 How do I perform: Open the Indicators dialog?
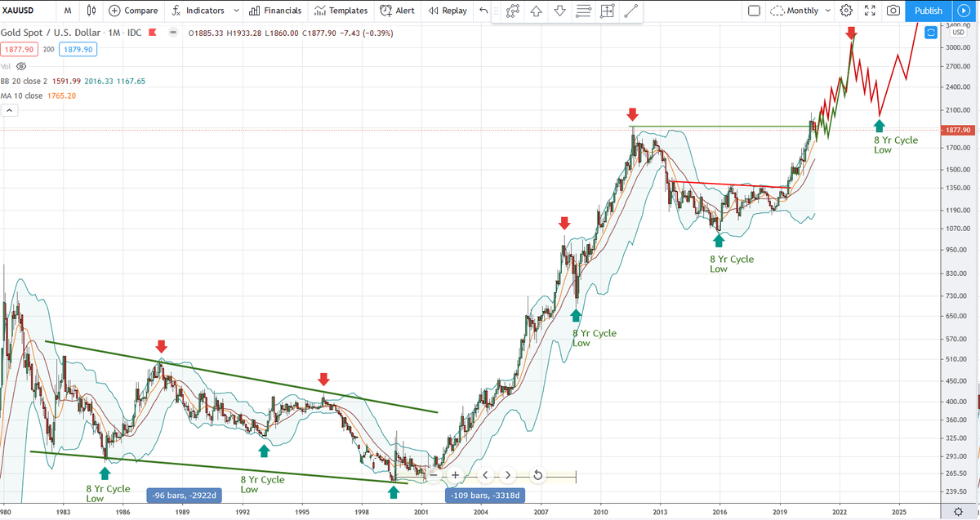click(197, 11)
